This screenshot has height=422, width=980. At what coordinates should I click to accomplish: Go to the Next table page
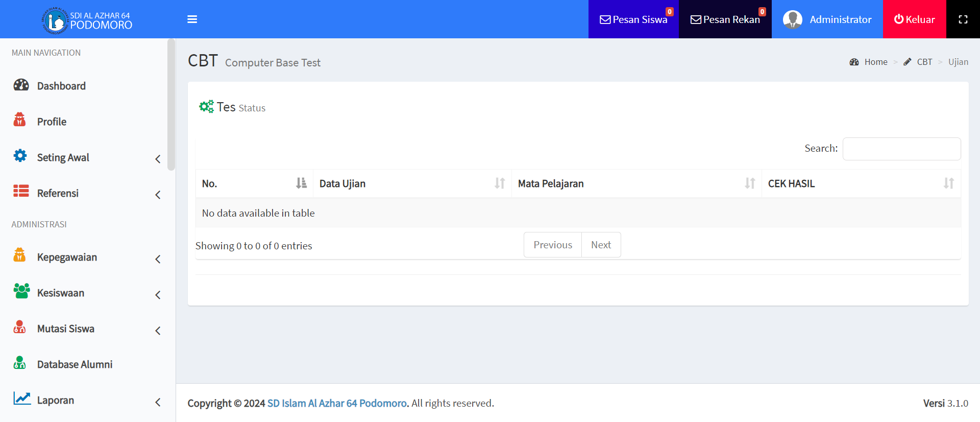click(x=601, y=245)
